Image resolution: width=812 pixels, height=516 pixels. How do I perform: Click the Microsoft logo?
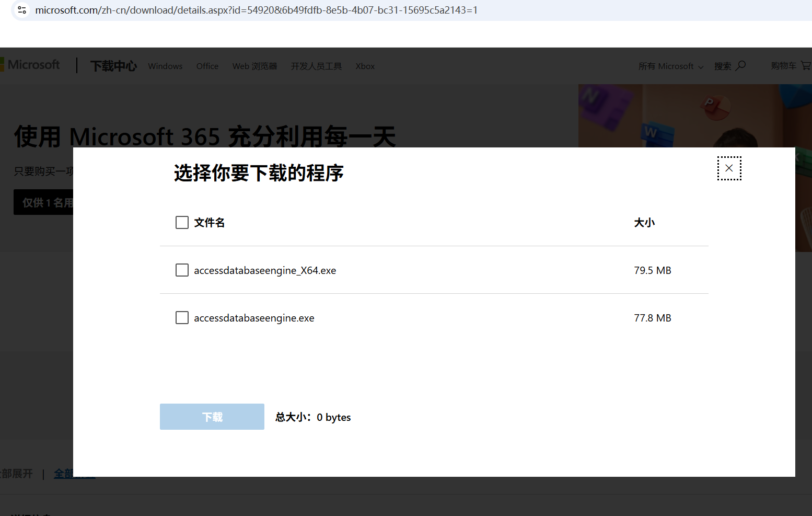[30, 65]
